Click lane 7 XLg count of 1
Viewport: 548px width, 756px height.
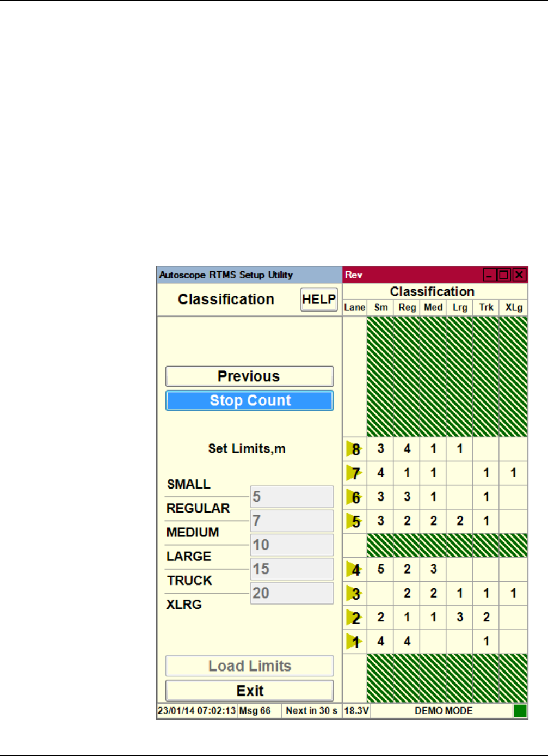[513, 473]
